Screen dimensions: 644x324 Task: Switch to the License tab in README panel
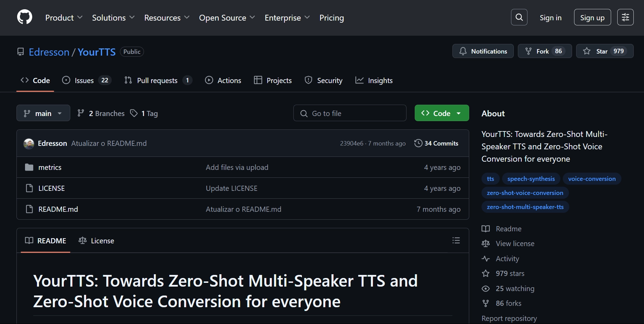(x=96, y=241)
